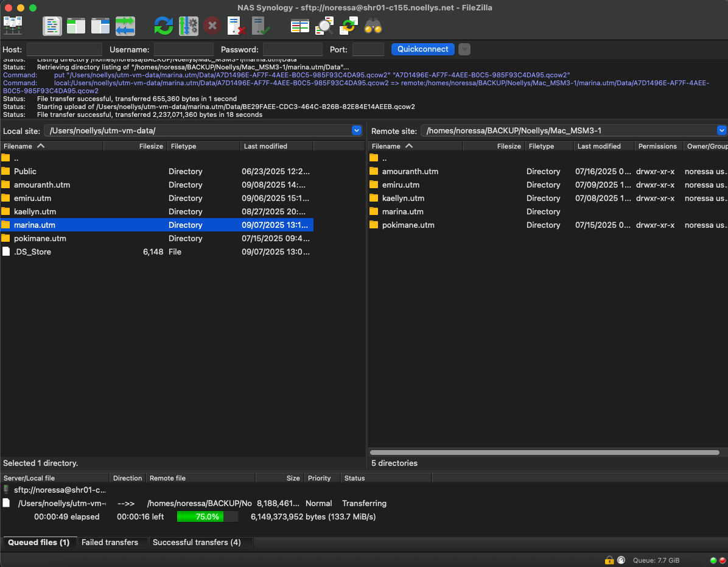Toggle synchronized browsing
This screenshot has height=567, width=728.
click(349, 26)
